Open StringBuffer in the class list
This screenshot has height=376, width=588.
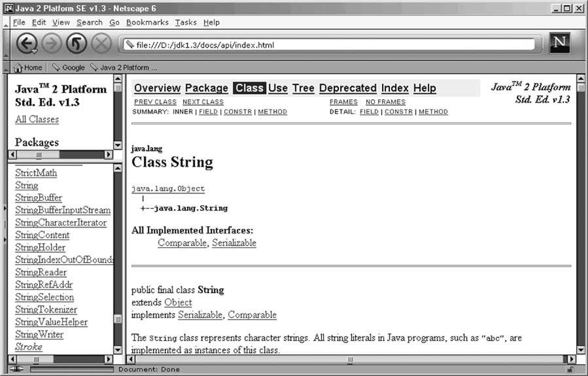coord(39,197)
